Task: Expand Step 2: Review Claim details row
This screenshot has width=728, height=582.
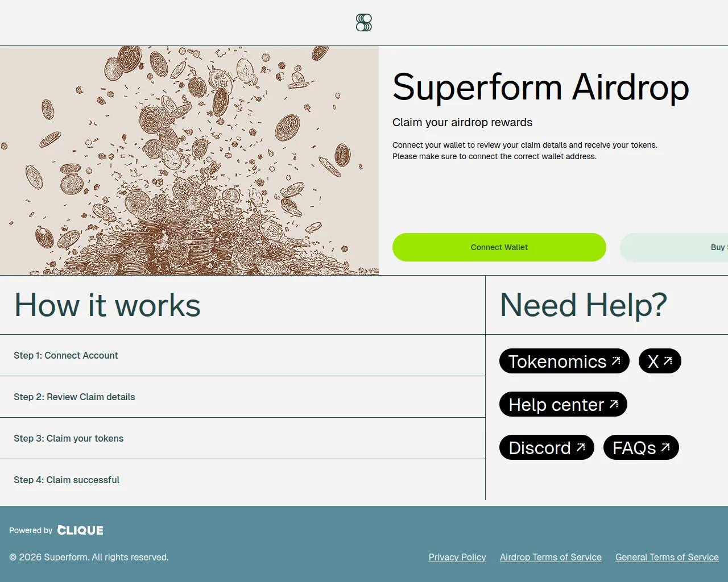Action: [x=242, y=397]
